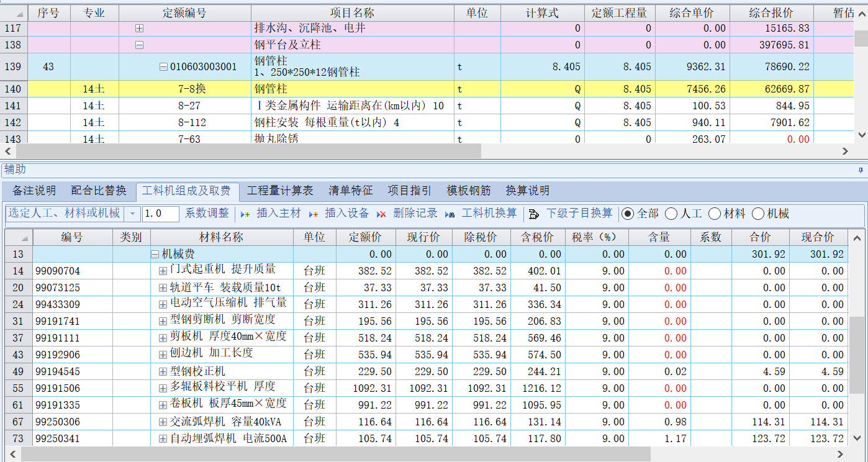868x462 pixels.
Task: Expand 多辊板料校平机 厚度 row
Action: click(163, 388)
